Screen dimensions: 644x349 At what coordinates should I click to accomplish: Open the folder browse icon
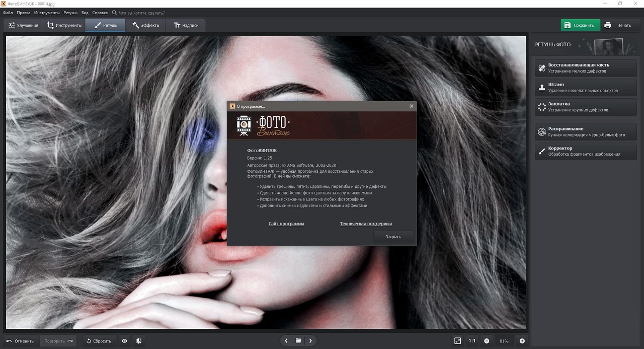tap(298, 341)
